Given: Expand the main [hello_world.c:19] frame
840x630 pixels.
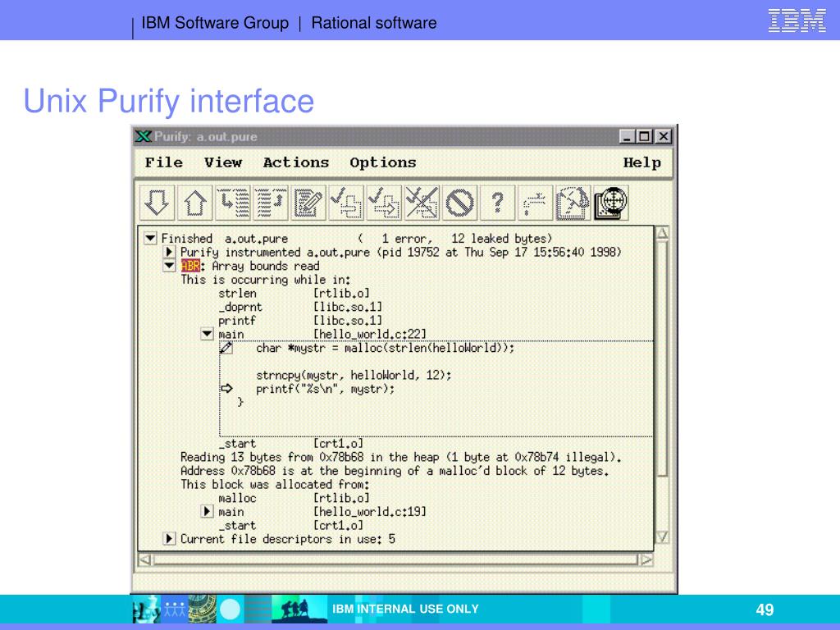Looking at the screenshot, I should 207,511.
